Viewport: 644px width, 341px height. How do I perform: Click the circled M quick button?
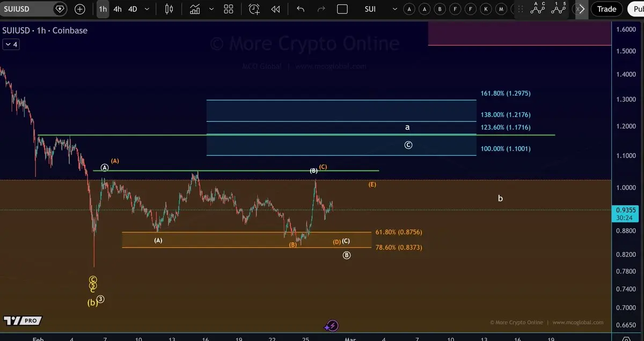coord(501,9)
